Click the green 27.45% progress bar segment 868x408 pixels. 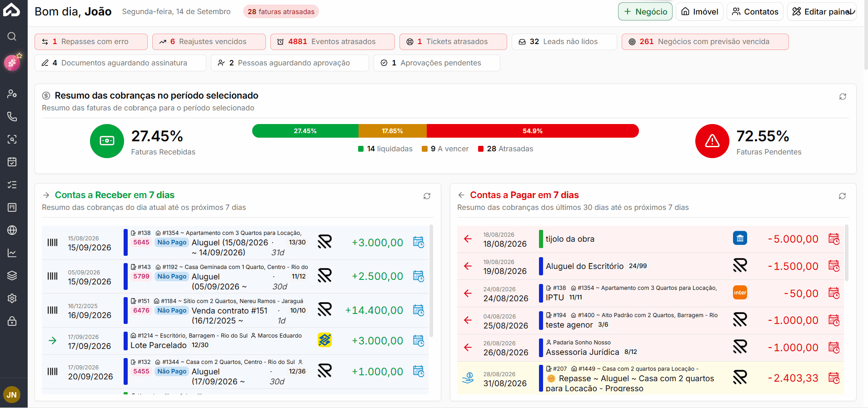[x=305, y=131]
